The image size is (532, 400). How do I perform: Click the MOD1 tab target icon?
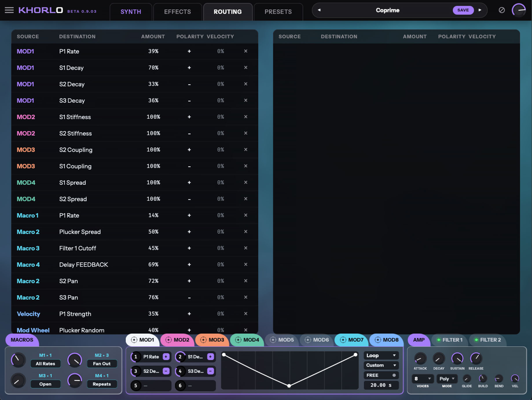(x=134, y=340)
